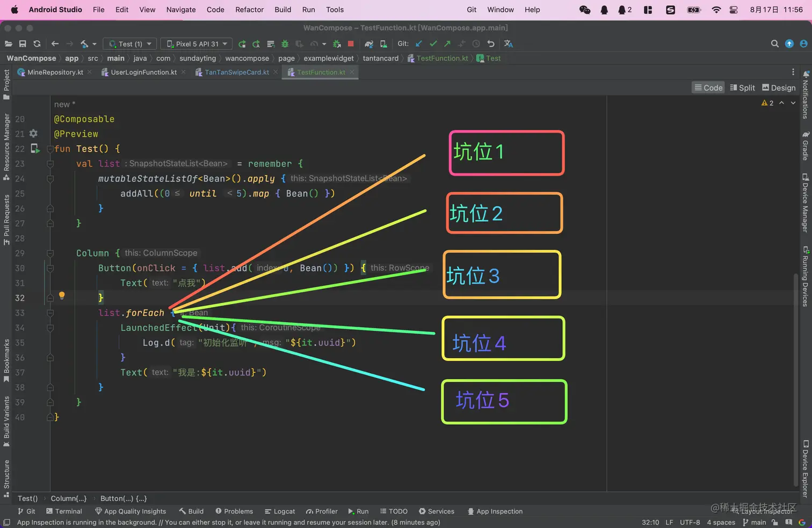812x528 pixels.
Task: Click the green Debug bug icon
Action: pos(285,44)
